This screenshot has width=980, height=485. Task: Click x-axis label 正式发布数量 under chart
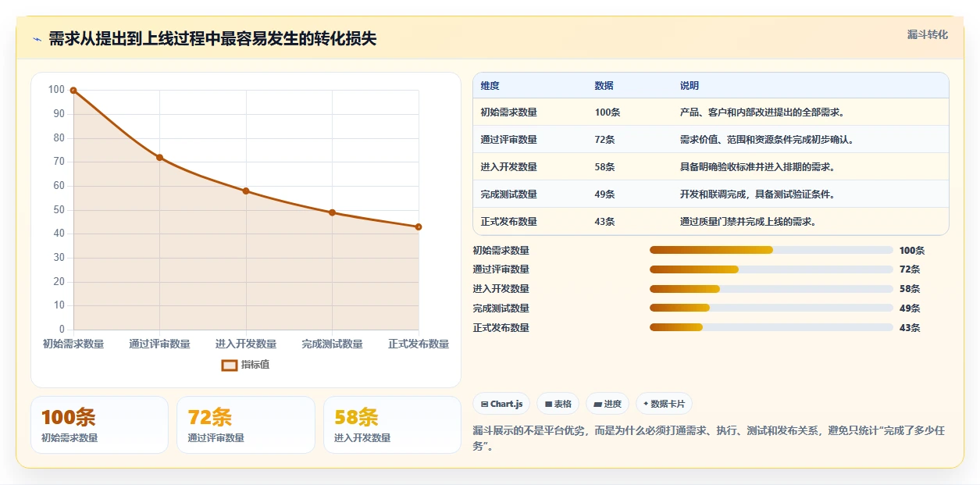[x=419, y=344]
